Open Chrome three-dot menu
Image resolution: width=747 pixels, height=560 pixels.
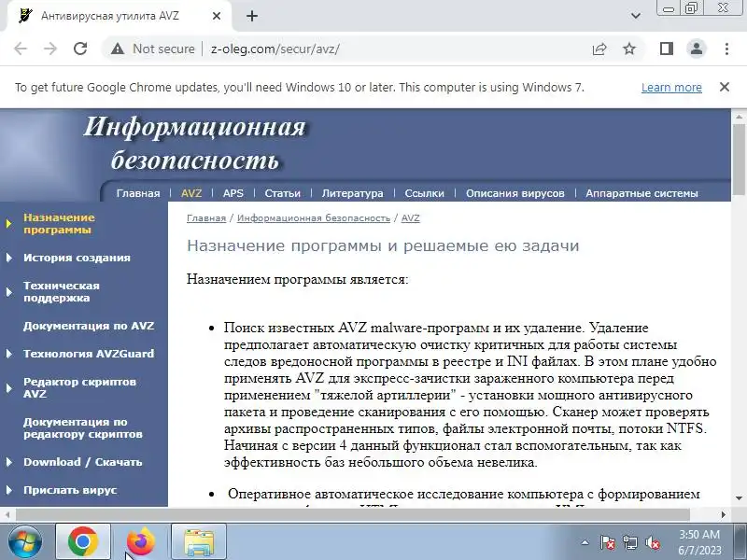726,49
